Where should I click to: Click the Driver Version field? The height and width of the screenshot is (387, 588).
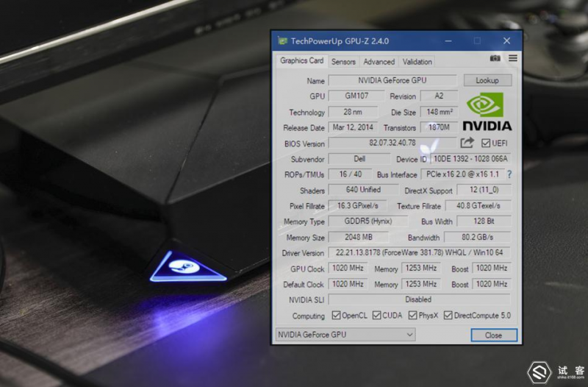420,252
